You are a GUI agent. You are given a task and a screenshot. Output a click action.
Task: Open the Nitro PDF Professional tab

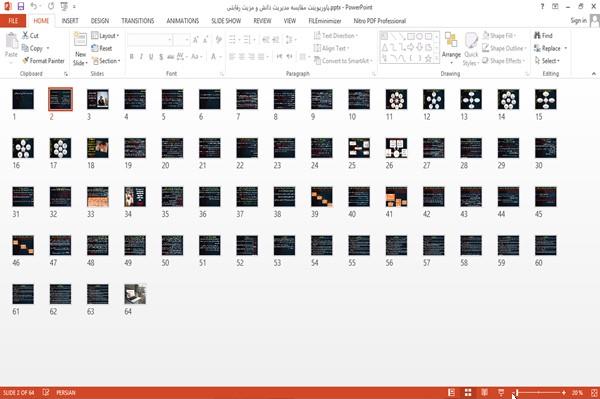pyautogui.click(x=380, y=21)
